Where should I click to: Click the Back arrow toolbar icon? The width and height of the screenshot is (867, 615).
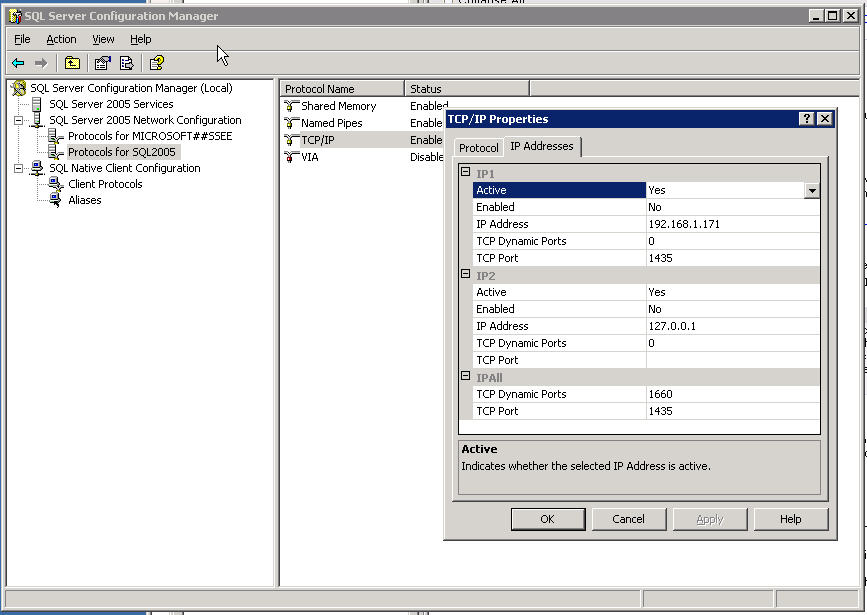pos(18,63)
